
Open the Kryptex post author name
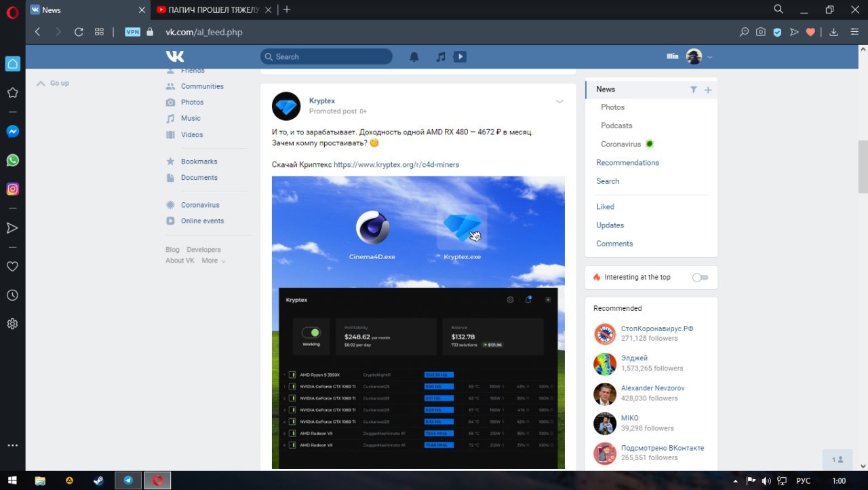pos(322,100)
